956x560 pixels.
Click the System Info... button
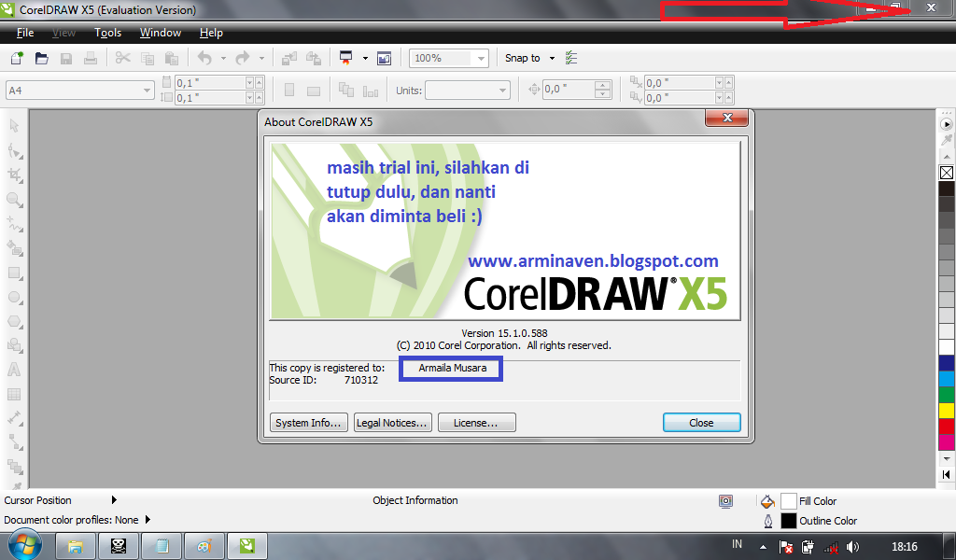click(x=308, y=422)
